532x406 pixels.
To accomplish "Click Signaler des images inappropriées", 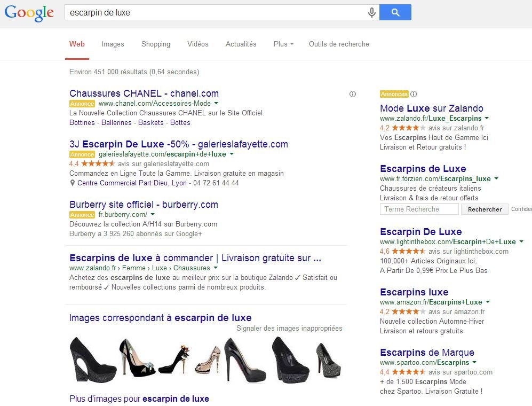I will point(289,328).
